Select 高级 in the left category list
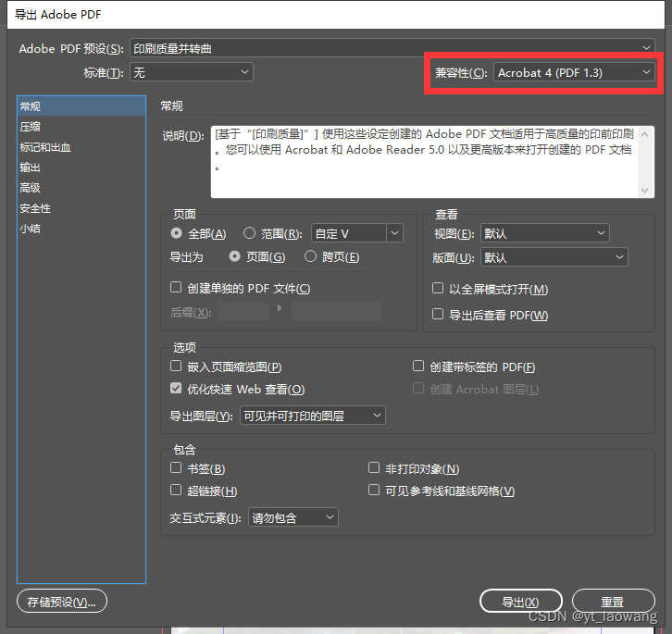Screen dimensions: 672x634 (x=81, y=188)
